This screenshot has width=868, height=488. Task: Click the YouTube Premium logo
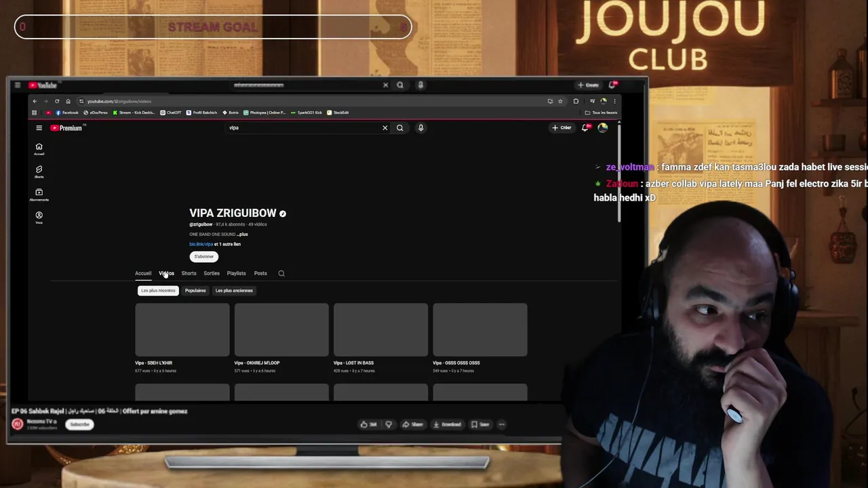click(66, 127)
